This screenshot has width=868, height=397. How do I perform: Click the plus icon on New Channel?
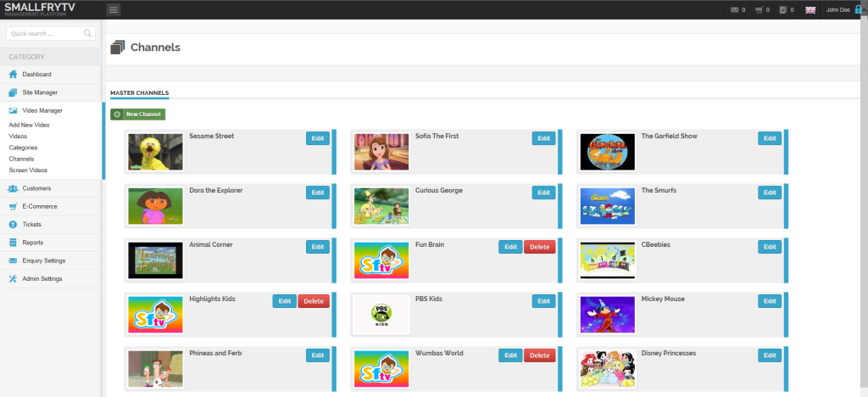117,114
